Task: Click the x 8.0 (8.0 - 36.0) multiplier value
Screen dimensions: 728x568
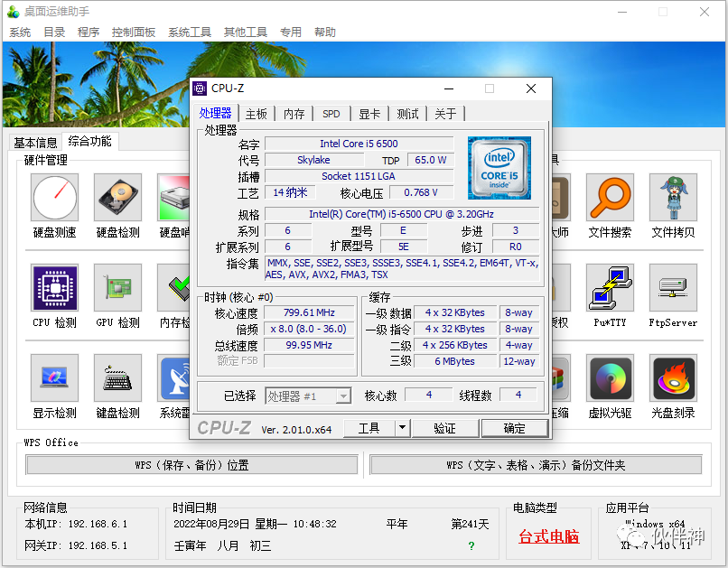Action: coord(309,329)
